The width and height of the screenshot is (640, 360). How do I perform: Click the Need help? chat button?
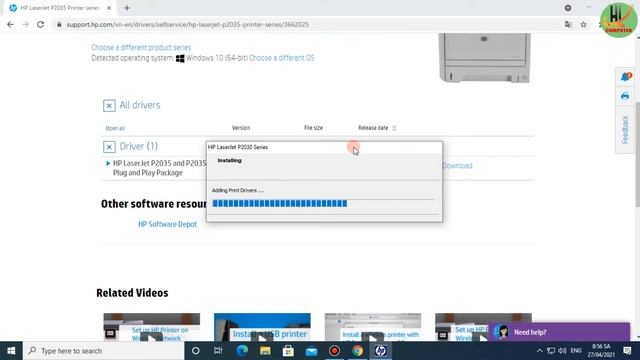(x=559, y=332)
